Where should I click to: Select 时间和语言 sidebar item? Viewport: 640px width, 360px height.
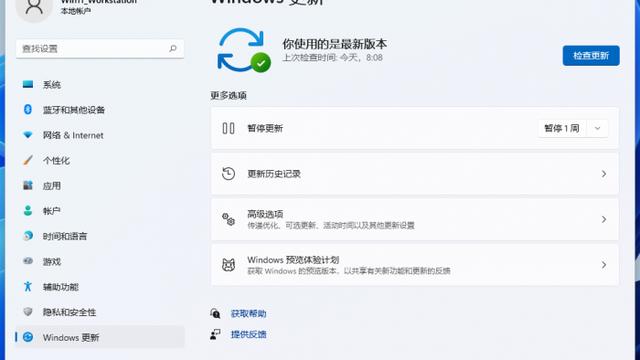[100, 236]
